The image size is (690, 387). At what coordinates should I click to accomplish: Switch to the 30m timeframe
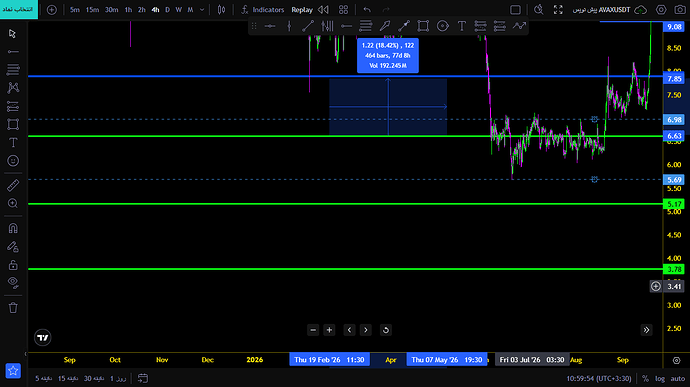tap(111, 10)
